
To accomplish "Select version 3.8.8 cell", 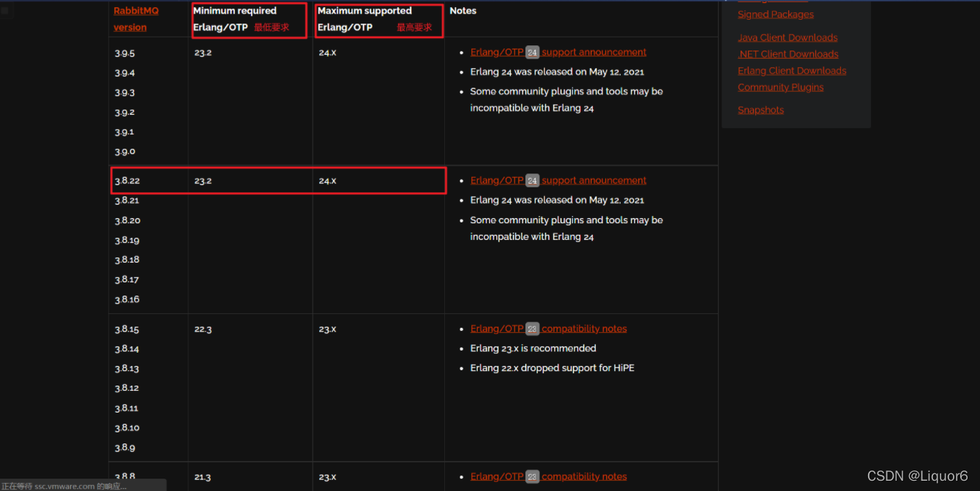I will coord(124,476).
